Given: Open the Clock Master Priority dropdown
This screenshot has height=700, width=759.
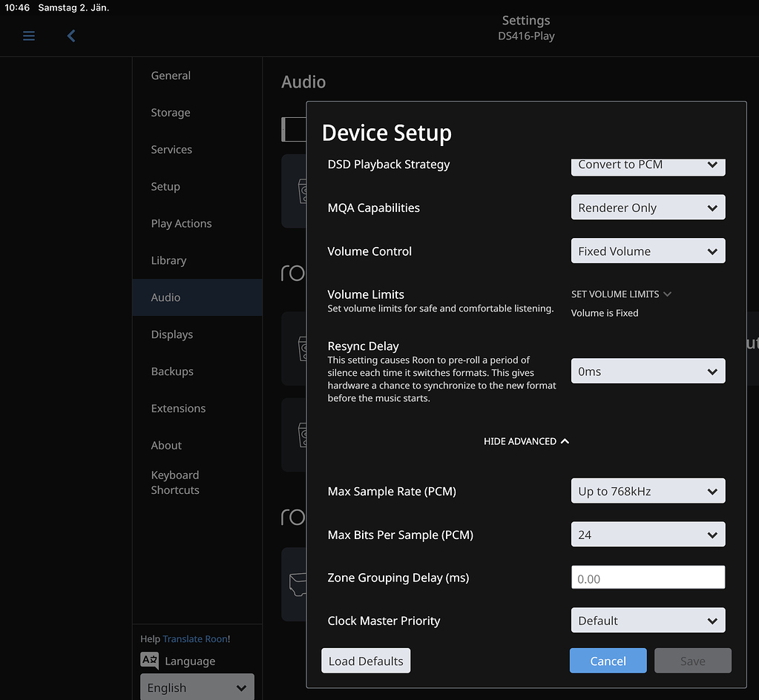Looking at the screenshot, I should click(x=647, y=620).
